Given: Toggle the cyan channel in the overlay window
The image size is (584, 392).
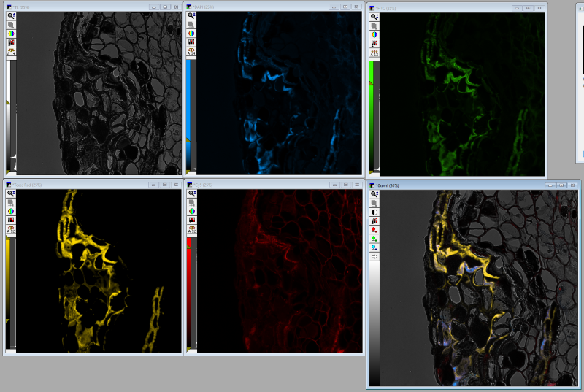Looking at the screenshot, I should tap(374, 247).
